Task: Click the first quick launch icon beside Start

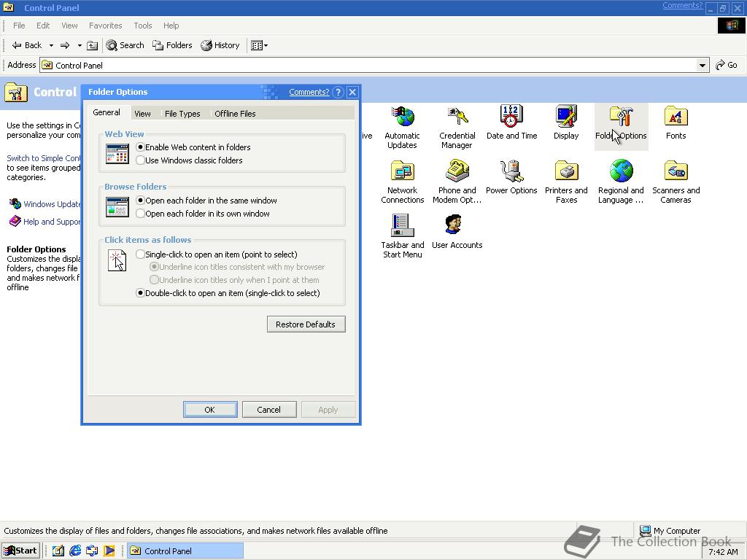Action: pos(58,551)
